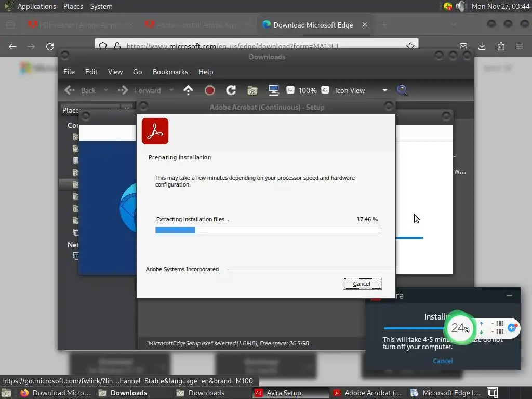532x399 pixels.
Task: Open the Edit menu in Downloads window
Action: point(91,72)
